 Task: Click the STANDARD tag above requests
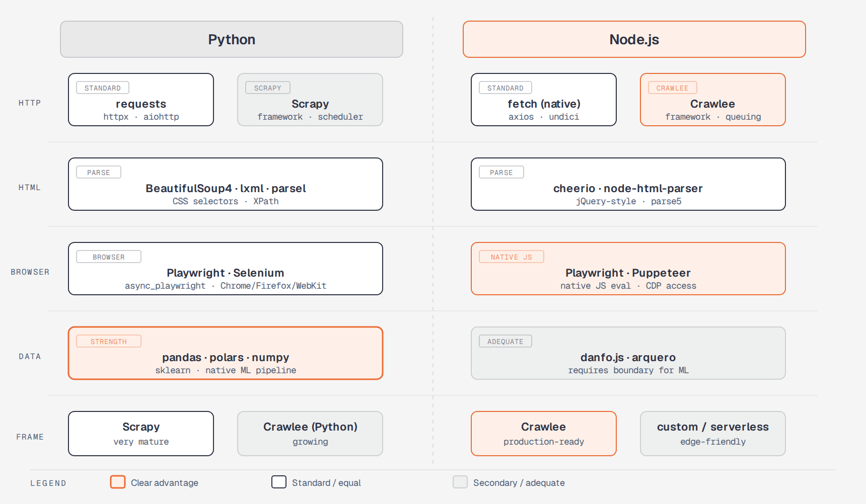click(x=103, y=88)
